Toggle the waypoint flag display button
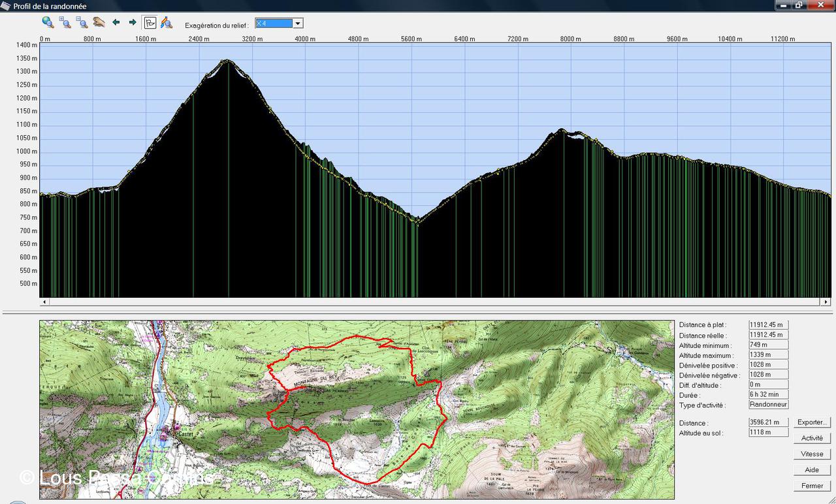836x504 pixels. [x=150, y=23]
